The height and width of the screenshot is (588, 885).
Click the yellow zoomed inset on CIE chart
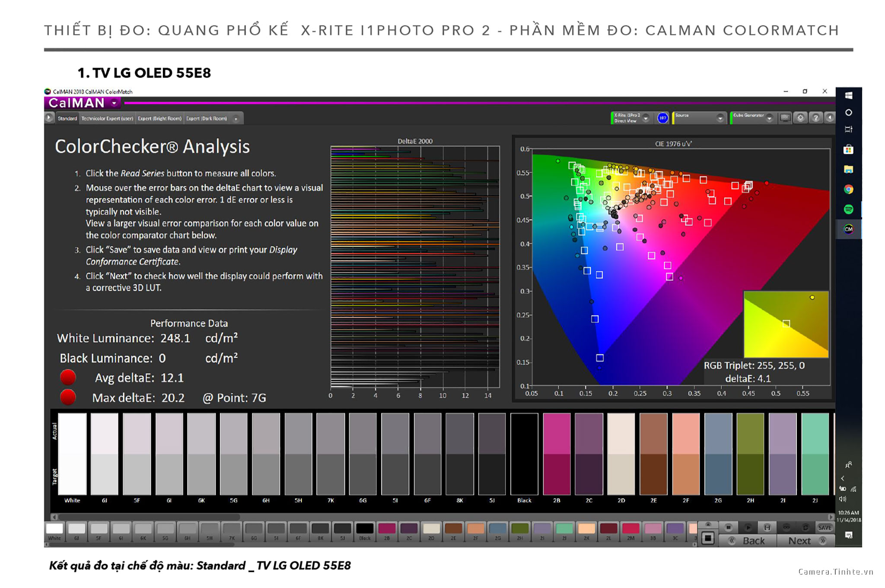pos(786,324)
